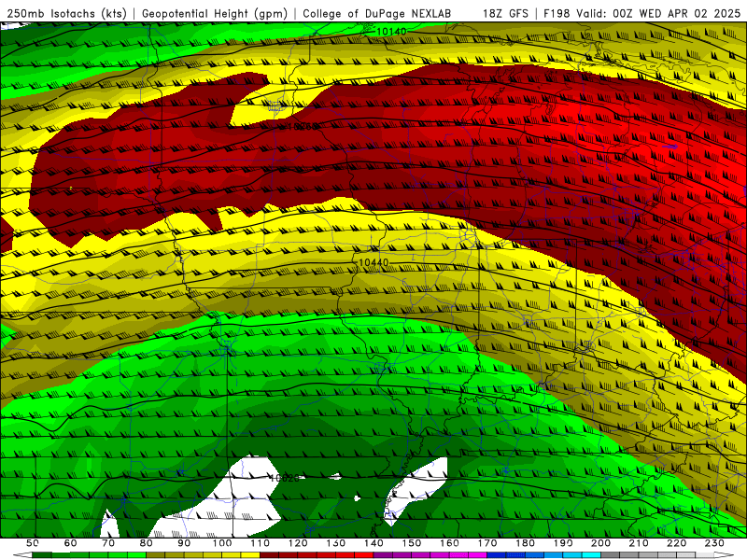Click the 'Geopotential Height (gpm)' header text
The height and width of the screenshot is (560, 747).
[x=215, y=13]
